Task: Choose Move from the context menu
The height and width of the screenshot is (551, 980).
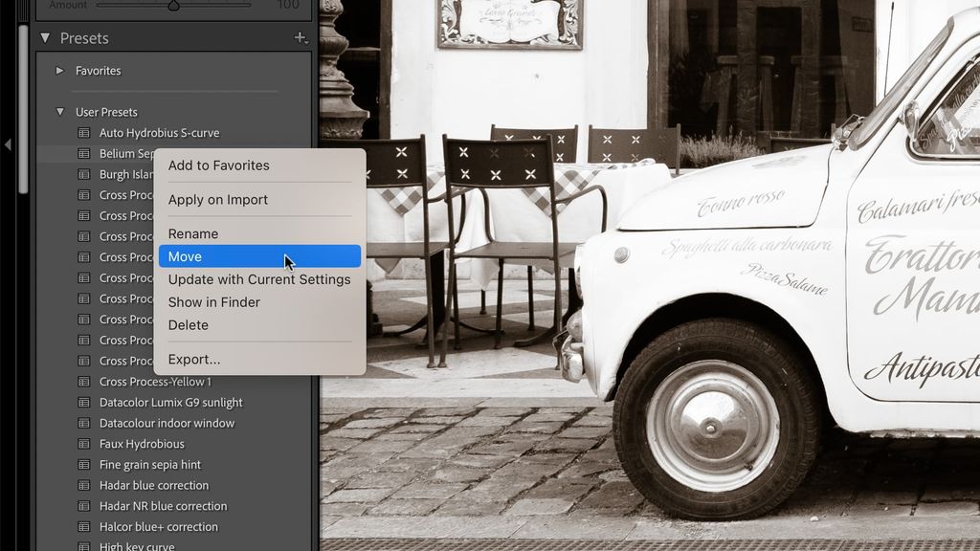Action: pos(185,256)
